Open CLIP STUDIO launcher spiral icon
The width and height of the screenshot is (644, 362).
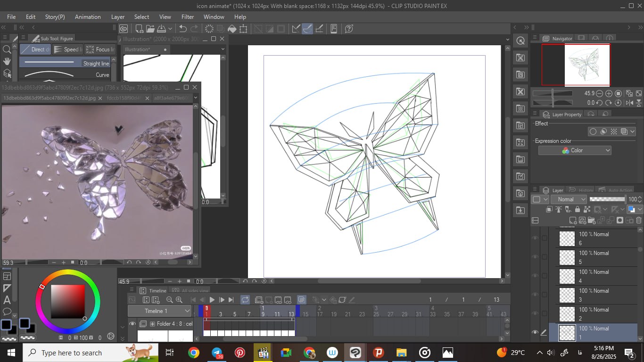(x=124, y=29)
